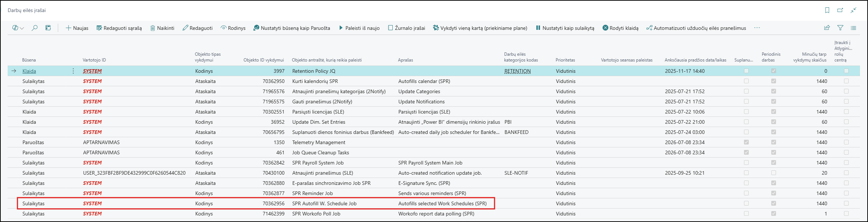Open Žurnalo įrašai
The image size is (868, 222).
[406, 28]
